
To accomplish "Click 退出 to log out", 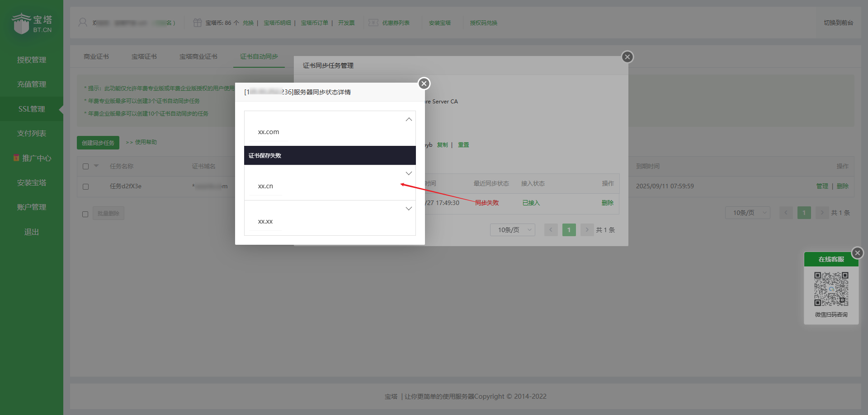I will coord(32,232).
